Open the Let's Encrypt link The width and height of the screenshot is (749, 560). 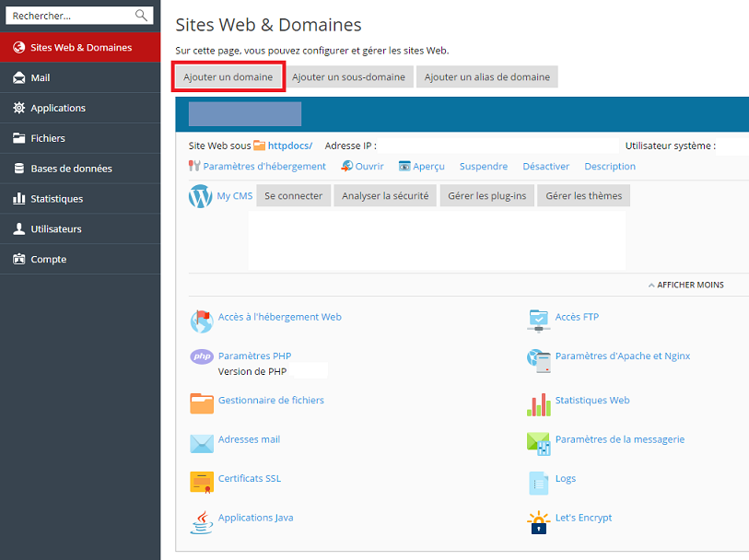point(583,518)
